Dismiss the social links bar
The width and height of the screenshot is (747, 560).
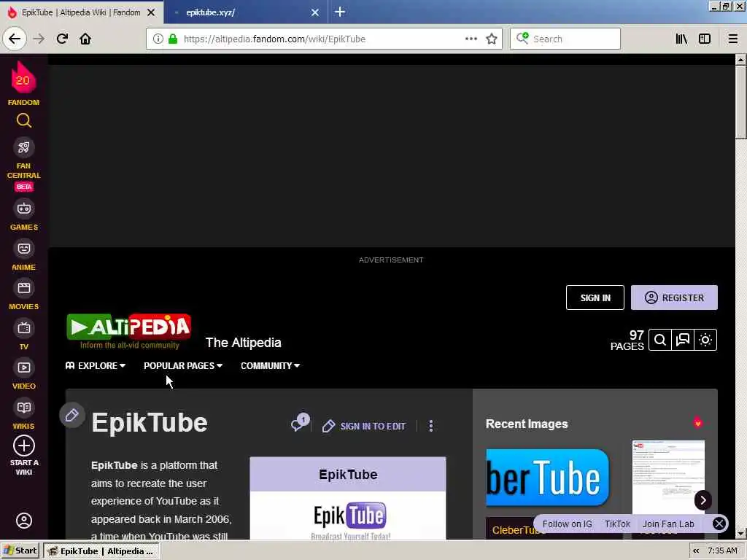pyautogui.click(x=719, y=524)
